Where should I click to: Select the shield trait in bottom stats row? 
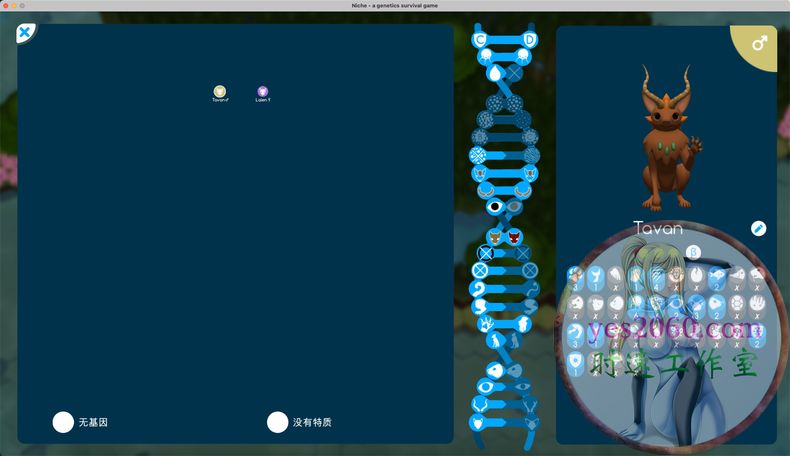click(x=575, y=361)
